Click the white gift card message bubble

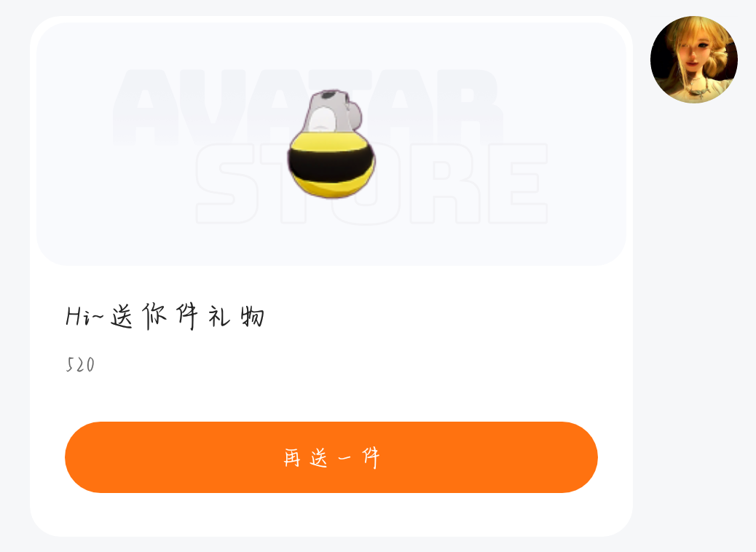tap(331, 276)
